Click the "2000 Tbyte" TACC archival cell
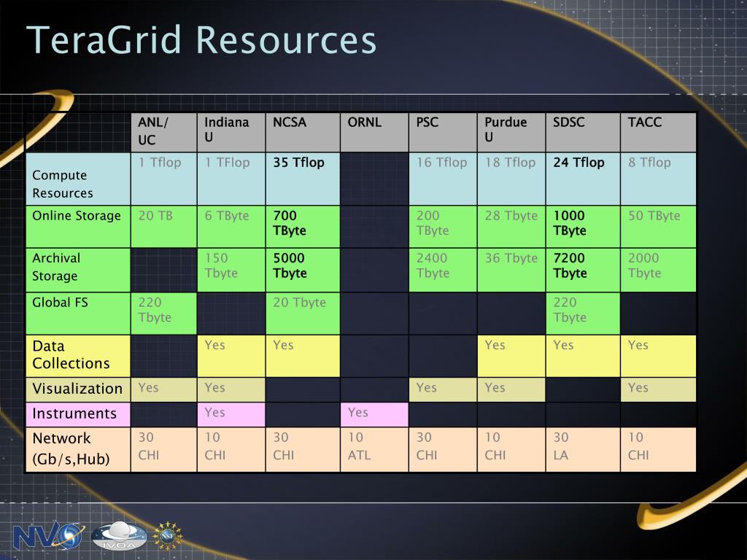This screenshot has height=560, width=747. (x=659, y=270)
